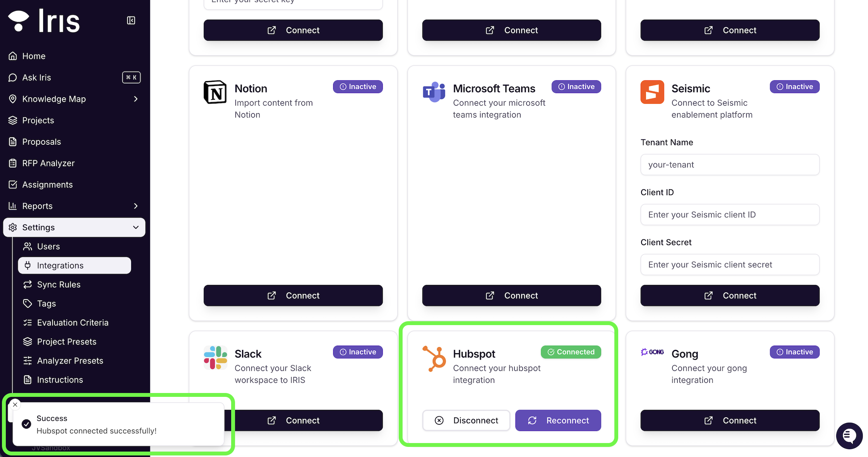This screenshot has height=457, width=868.
Task: Focus the Seismic Tenant Name field
Action: click(730, 164)
